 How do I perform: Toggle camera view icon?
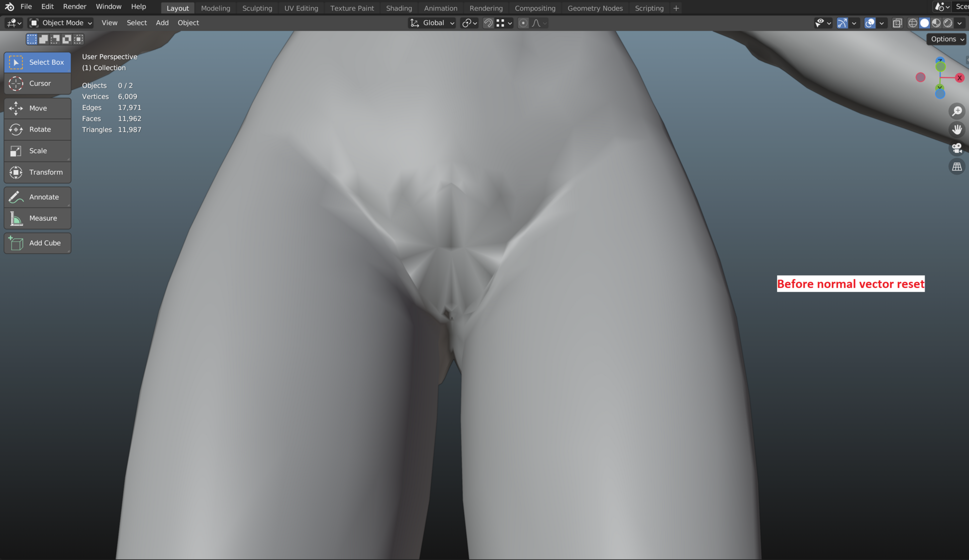957,148
